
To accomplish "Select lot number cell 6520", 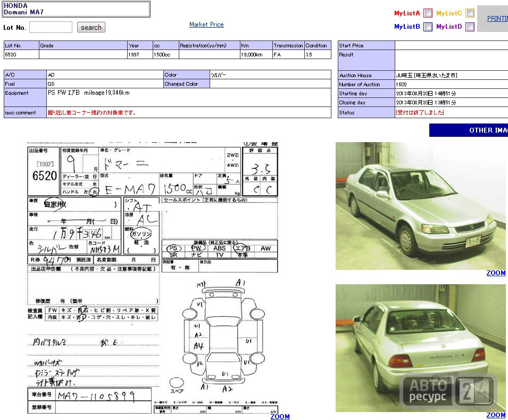I will tap(21, 54).
